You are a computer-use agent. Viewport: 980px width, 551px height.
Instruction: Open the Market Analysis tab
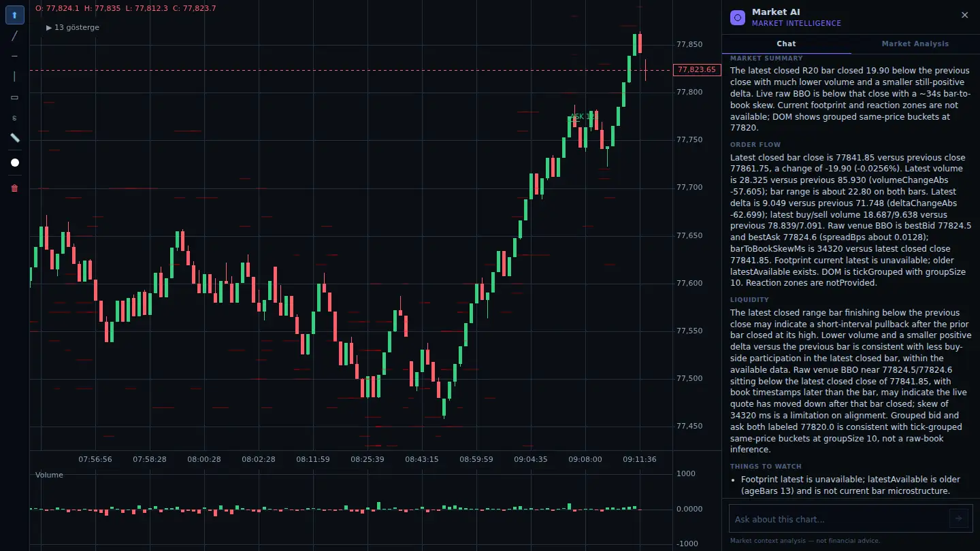[x=915, y=44]
